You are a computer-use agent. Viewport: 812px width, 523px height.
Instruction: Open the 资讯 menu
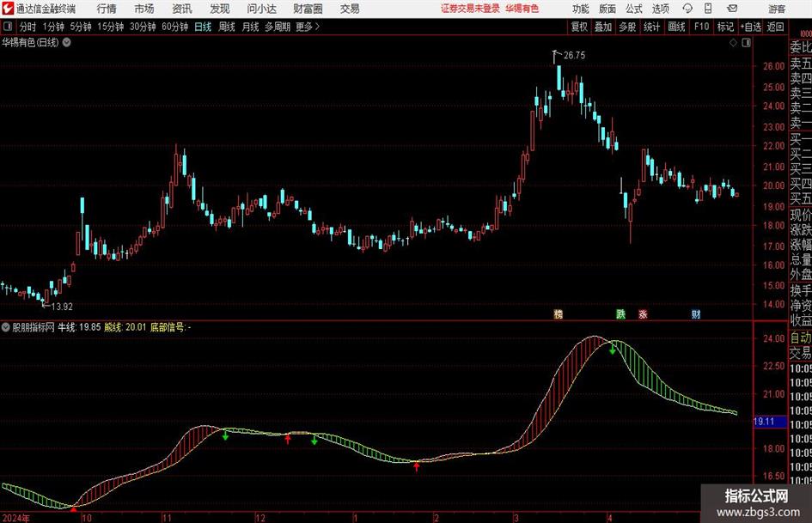(x=182, y=9)
